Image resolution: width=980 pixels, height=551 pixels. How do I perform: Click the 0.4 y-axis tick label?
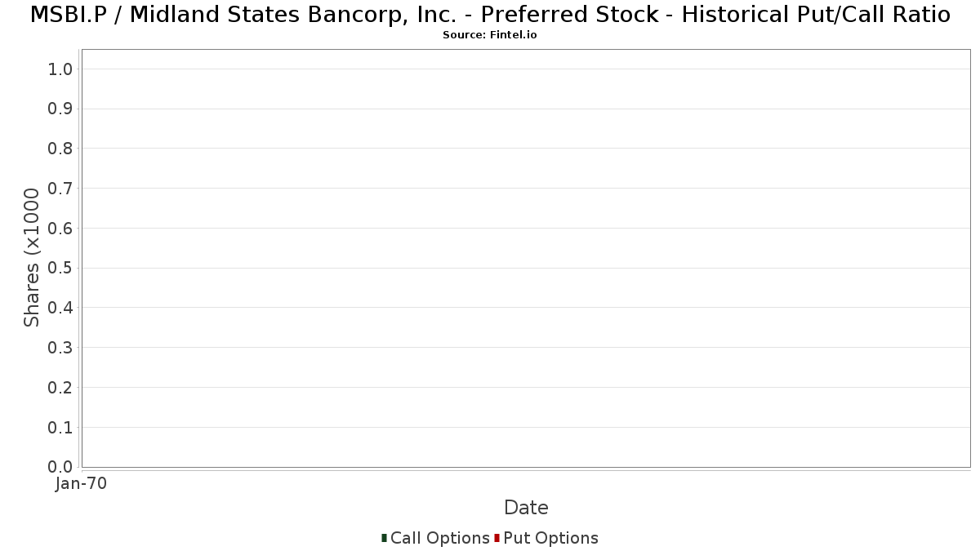(x=61, y=308)
